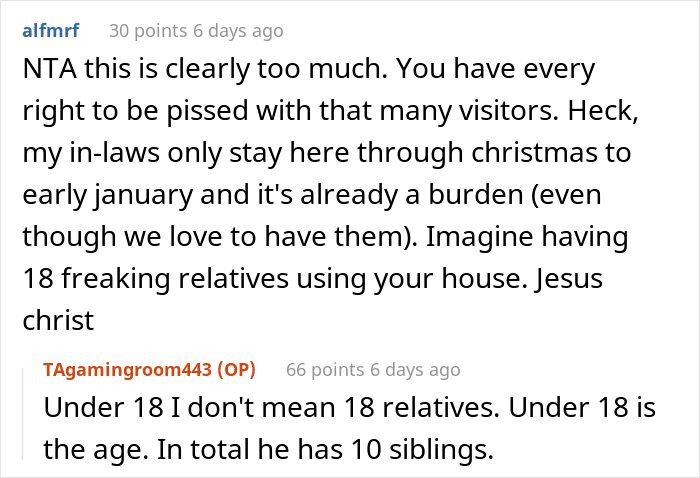
Task: Click the (OP) tag beside TAgamingroom443
Action: (x=237, y=370)
